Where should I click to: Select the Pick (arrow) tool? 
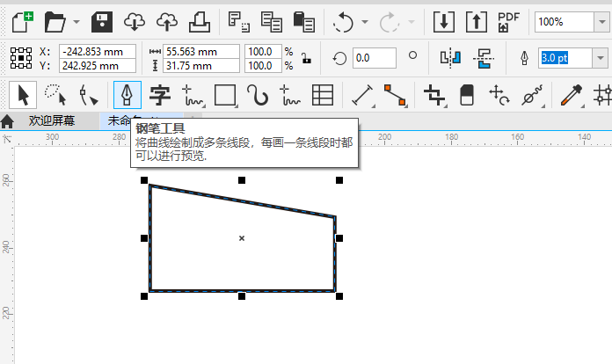[x=20, y=94]
